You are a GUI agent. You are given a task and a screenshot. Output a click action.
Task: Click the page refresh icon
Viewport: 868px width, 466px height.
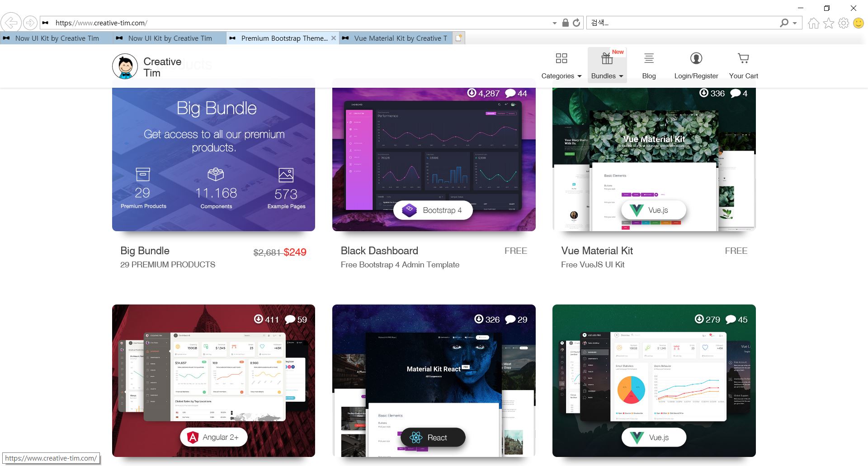tap(576, 23)
